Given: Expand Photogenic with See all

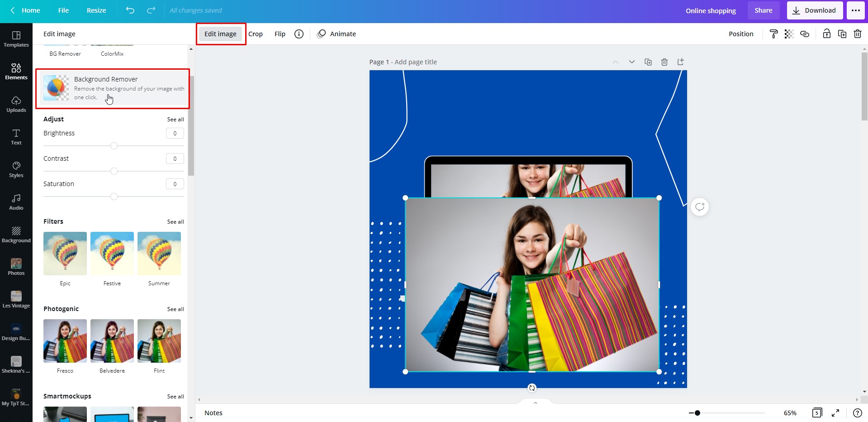Looking at the screenshot, I should click(x=175, y=309).
